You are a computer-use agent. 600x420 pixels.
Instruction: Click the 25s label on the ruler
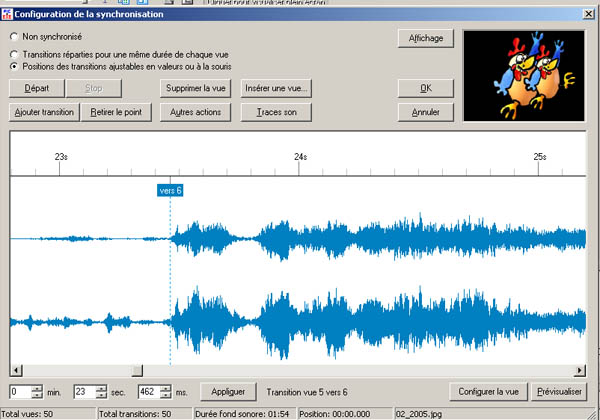click(540, 156)
